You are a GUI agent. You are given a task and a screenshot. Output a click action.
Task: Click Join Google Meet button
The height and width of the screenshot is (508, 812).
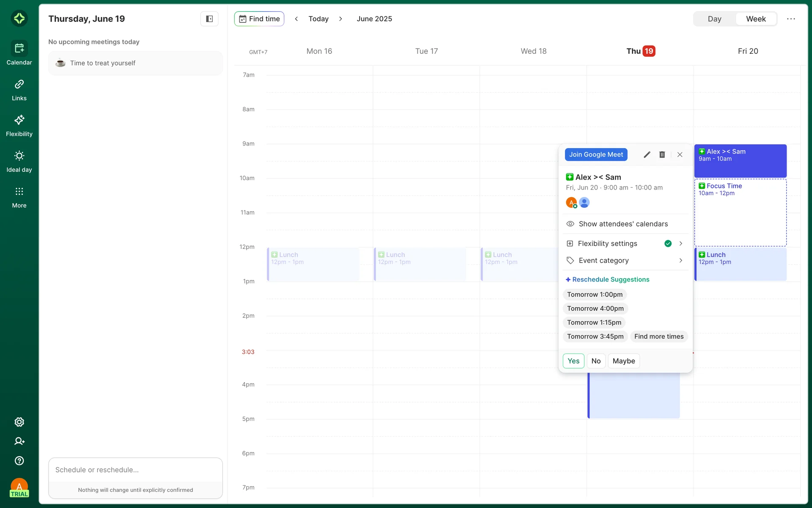coord(596,155)
